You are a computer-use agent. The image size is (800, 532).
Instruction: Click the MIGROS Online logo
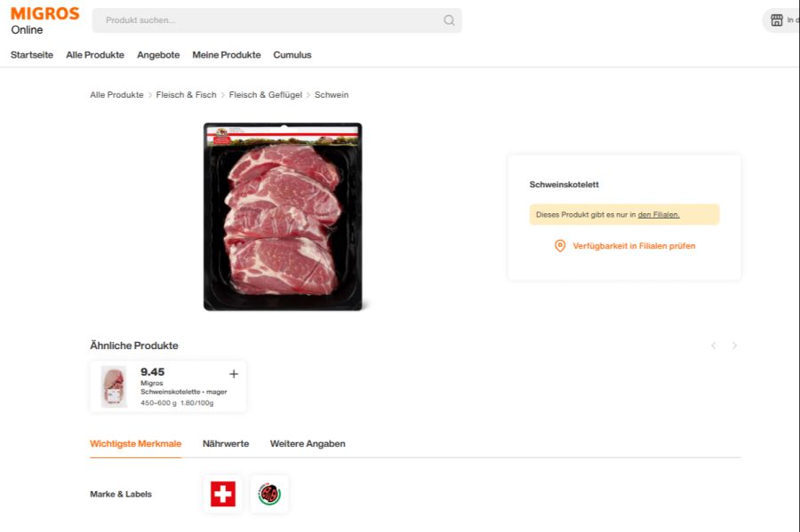click(43, 19)
